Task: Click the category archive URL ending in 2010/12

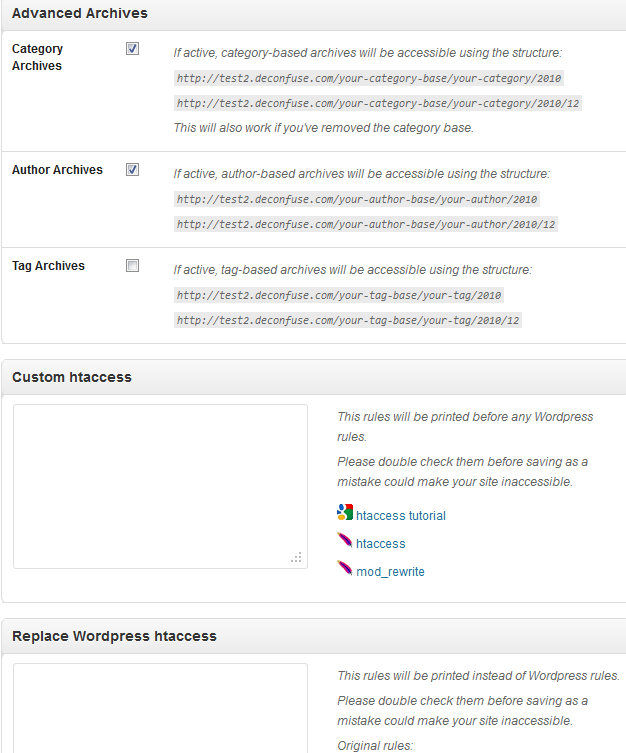Action: coord(378,103)
